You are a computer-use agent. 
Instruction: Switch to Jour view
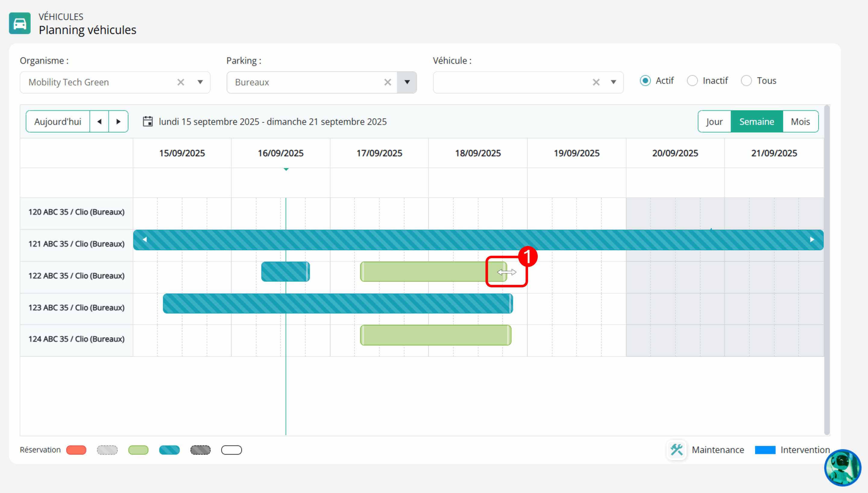pos(714,122)
